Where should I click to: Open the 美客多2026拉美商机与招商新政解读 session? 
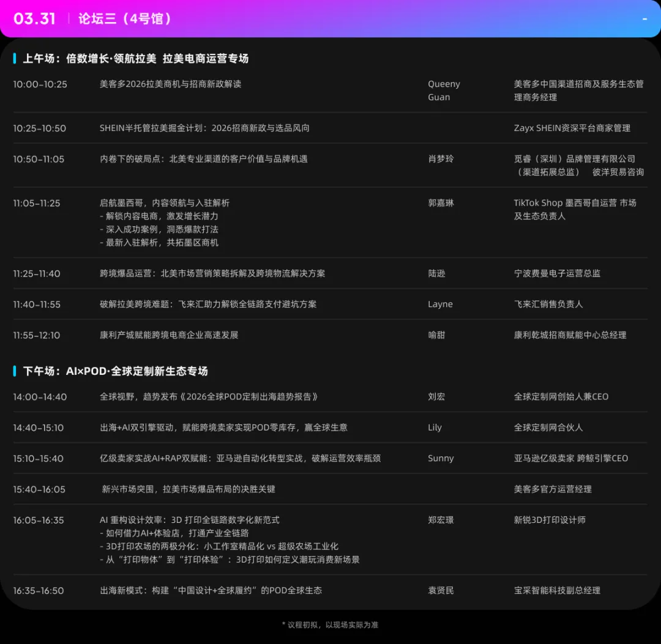pyautogui.click(x=170, y=84)
